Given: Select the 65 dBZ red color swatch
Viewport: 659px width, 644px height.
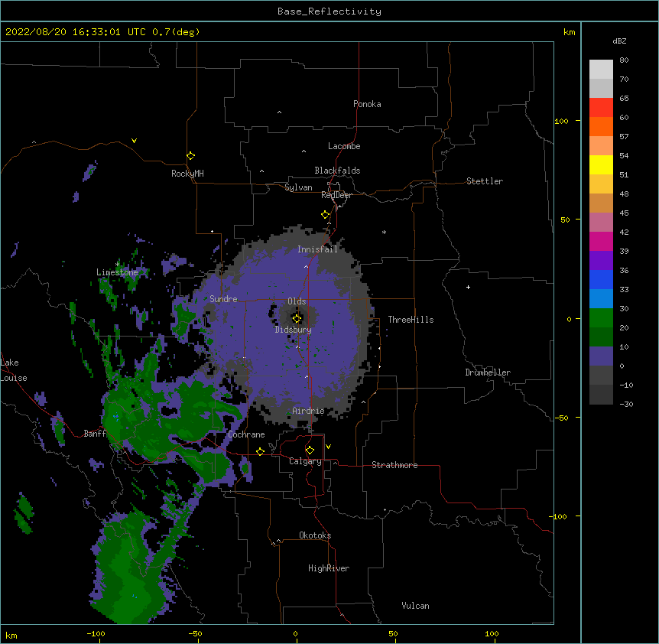Looking at the screenshot, I should coord(601,107).
